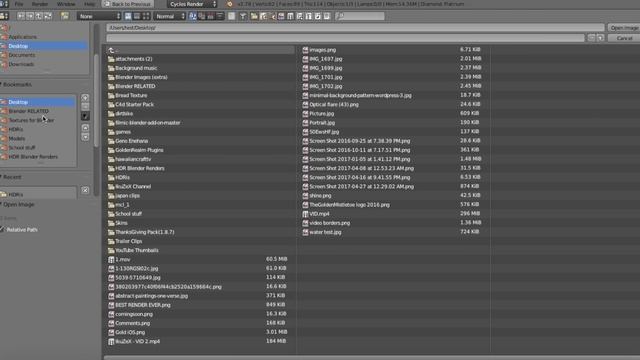640x360 pixels.
Task: Sort files alphabetically icon
Action: coord(193,16)
